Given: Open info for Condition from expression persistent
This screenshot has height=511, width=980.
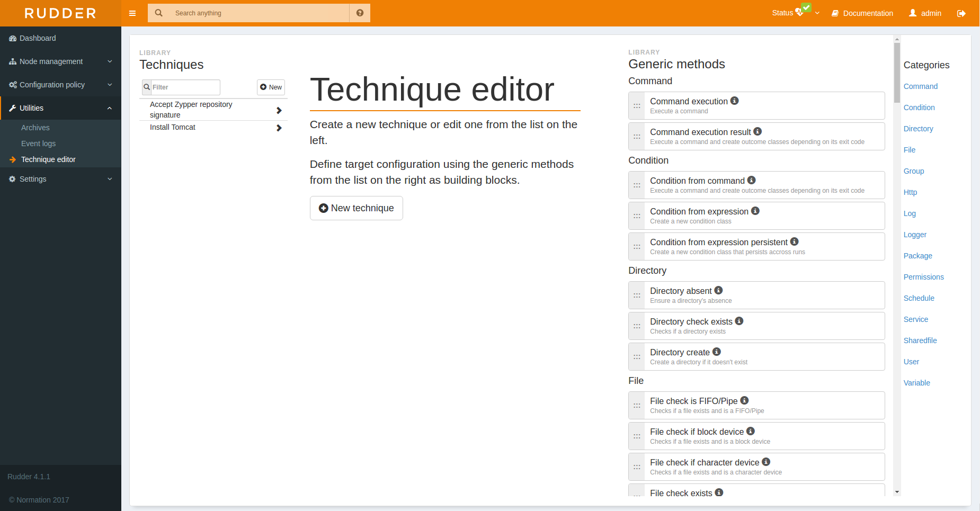Looking at the screenshot, I should tap(794, 241).
